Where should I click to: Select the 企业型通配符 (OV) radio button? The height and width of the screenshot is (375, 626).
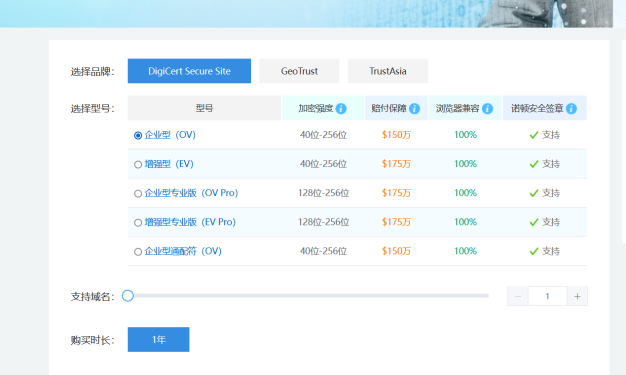(x=138, y=252)
